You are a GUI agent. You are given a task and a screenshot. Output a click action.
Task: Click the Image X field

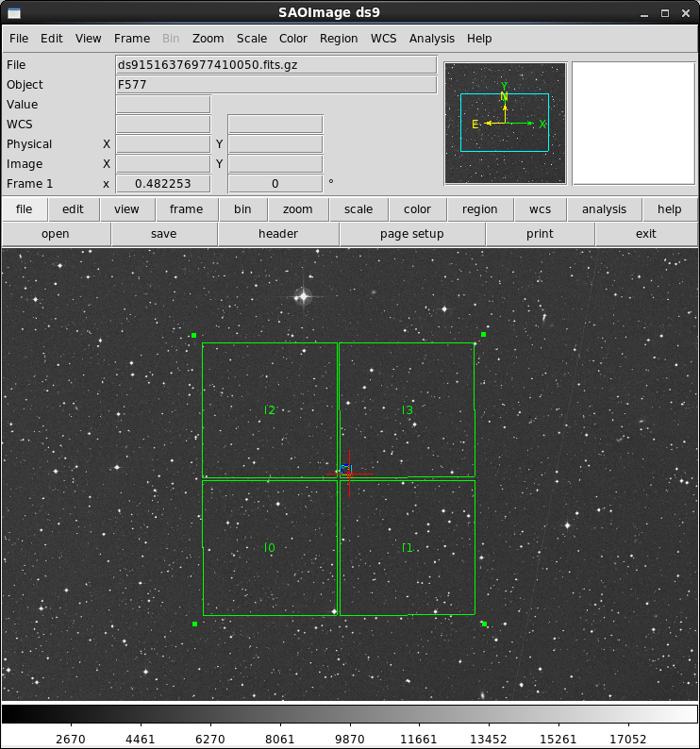(163, 164)
